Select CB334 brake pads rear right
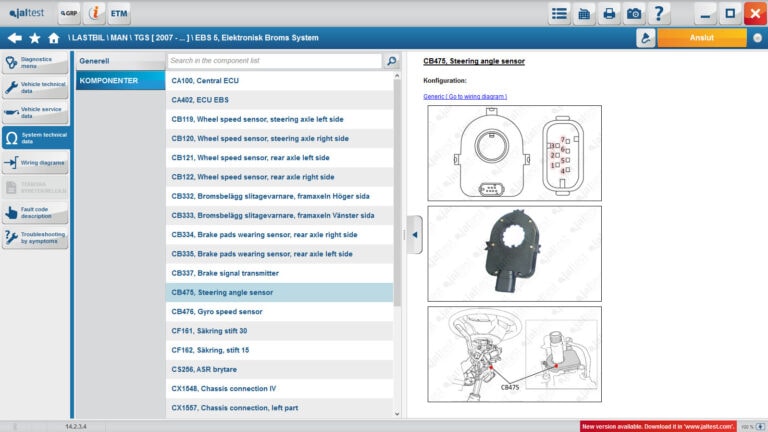 tap(279, 235)
